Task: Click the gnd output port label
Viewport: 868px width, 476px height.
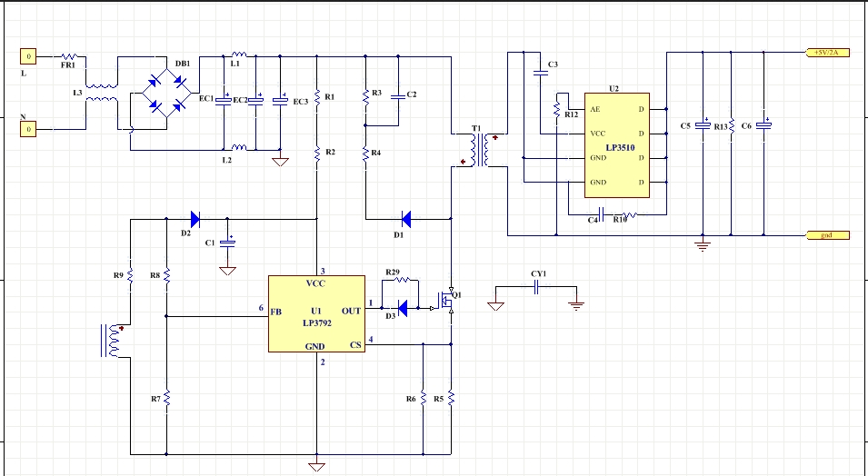Action: coord(828,235)
